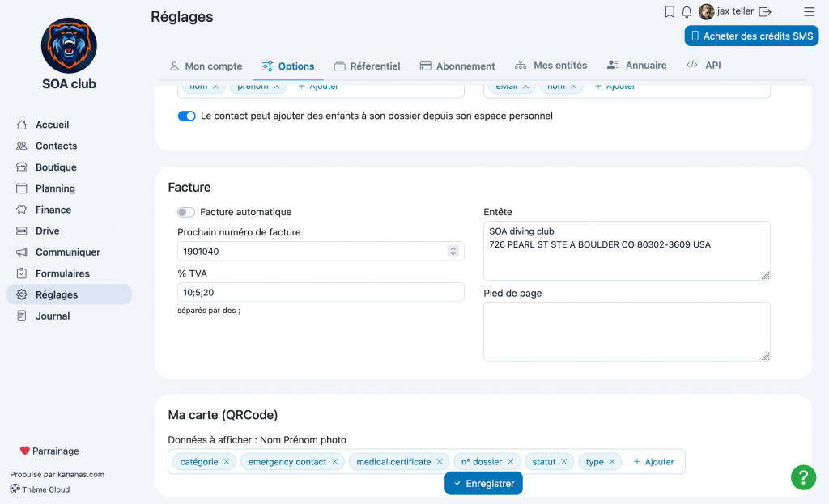
Task: Click the logout icon next to jax teller
Action: [x=764, y=11]
